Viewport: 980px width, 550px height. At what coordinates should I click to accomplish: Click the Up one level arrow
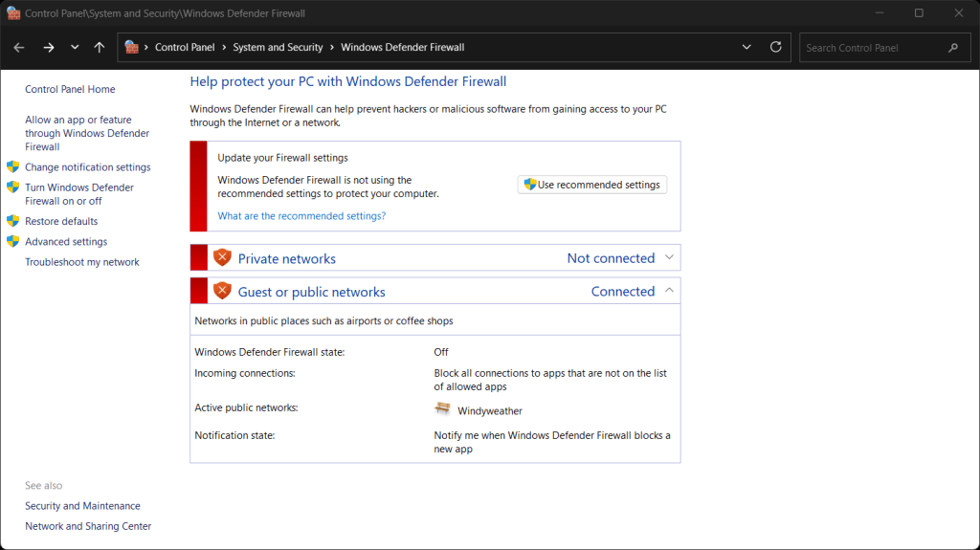pyautogui.click(x=100, y=47)
